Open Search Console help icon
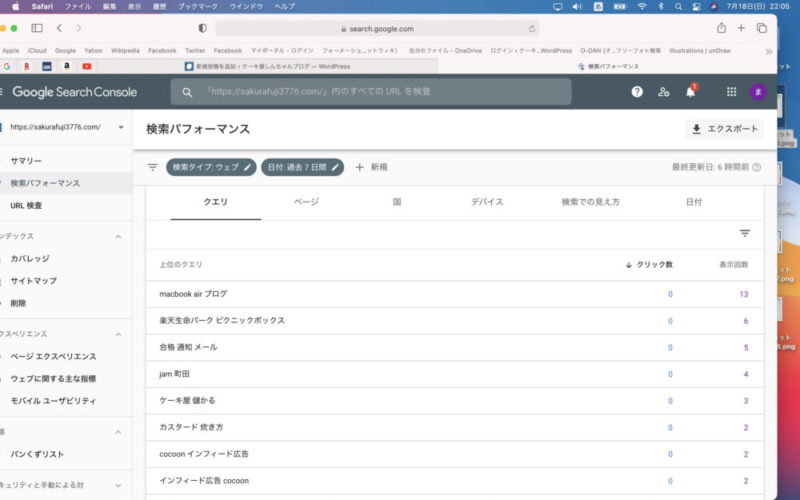Viewport: 800px width, 500px height. 637,92
